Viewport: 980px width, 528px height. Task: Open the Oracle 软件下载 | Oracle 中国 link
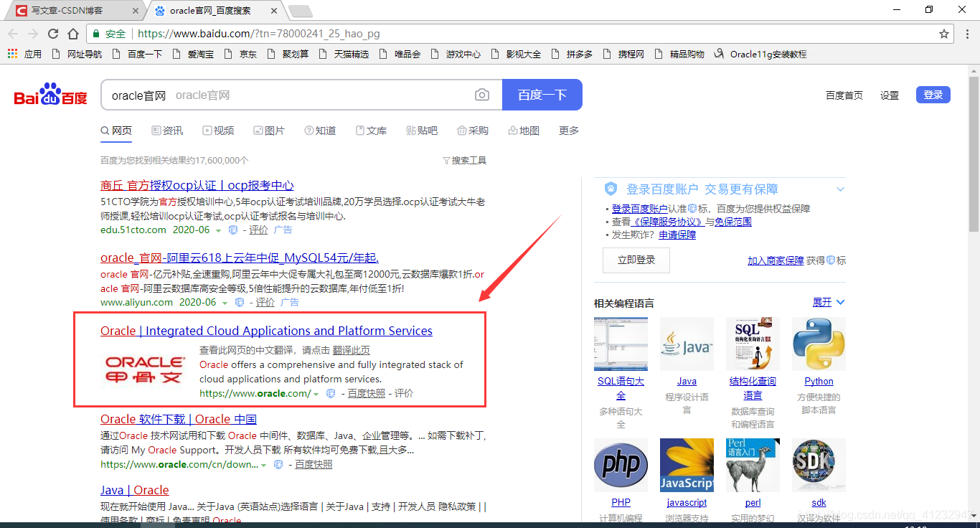pos(179,419)
